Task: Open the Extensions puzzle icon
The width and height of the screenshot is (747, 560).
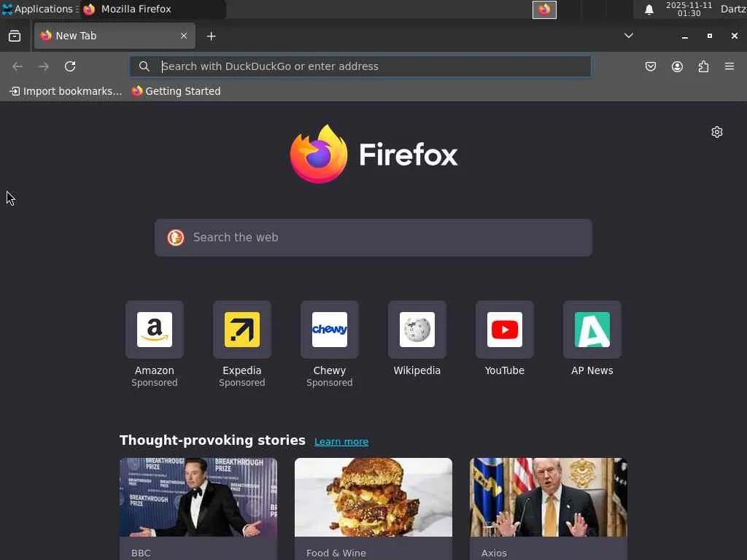Action: pos(703,66)
